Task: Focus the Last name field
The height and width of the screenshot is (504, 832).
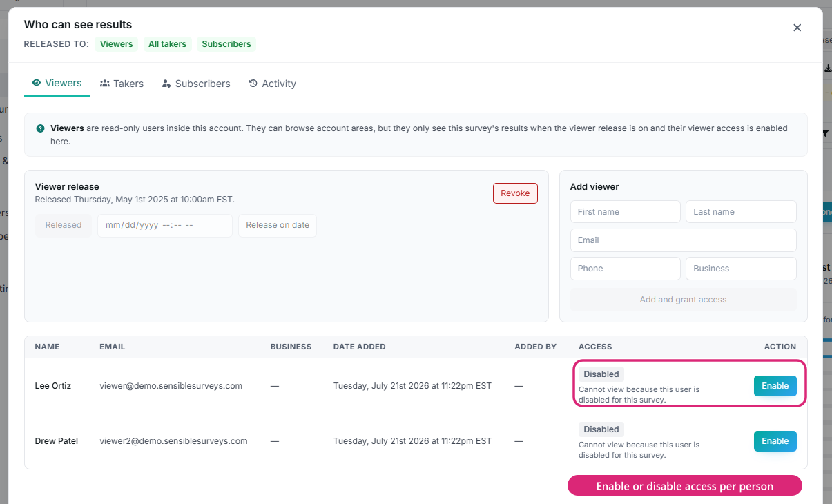Action: tap(741, 212)
